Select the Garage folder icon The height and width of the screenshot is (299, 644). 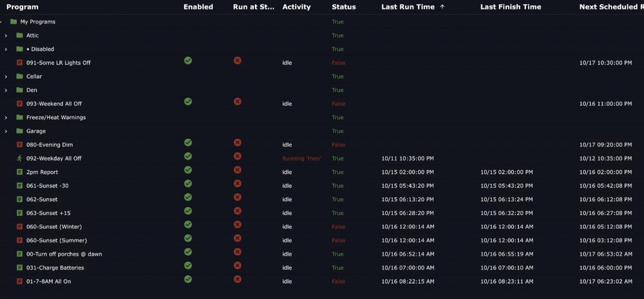click(x=19, y=131)
